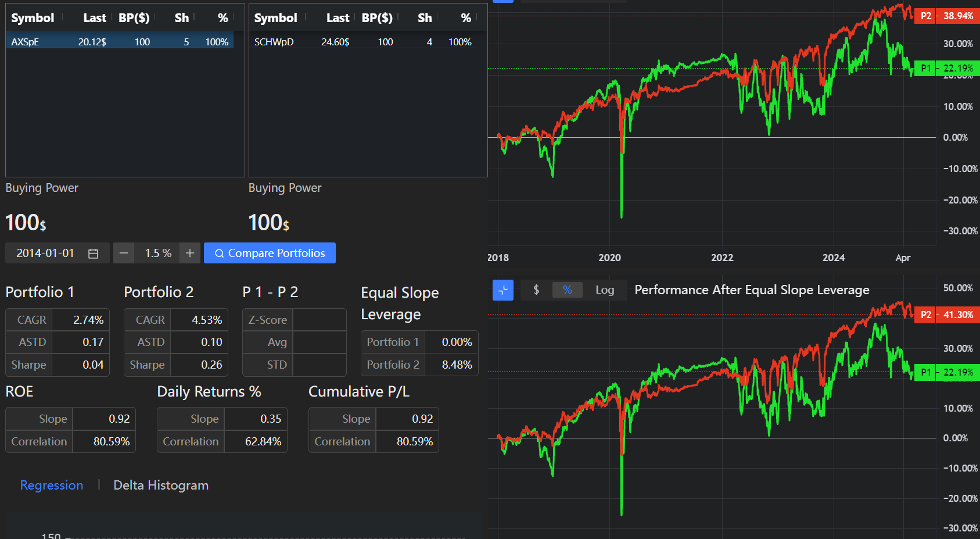The width and height of the screenshot is (980, 539).
Task: Enable logarithmic scale with the Log button
Action: coord(605,290)
